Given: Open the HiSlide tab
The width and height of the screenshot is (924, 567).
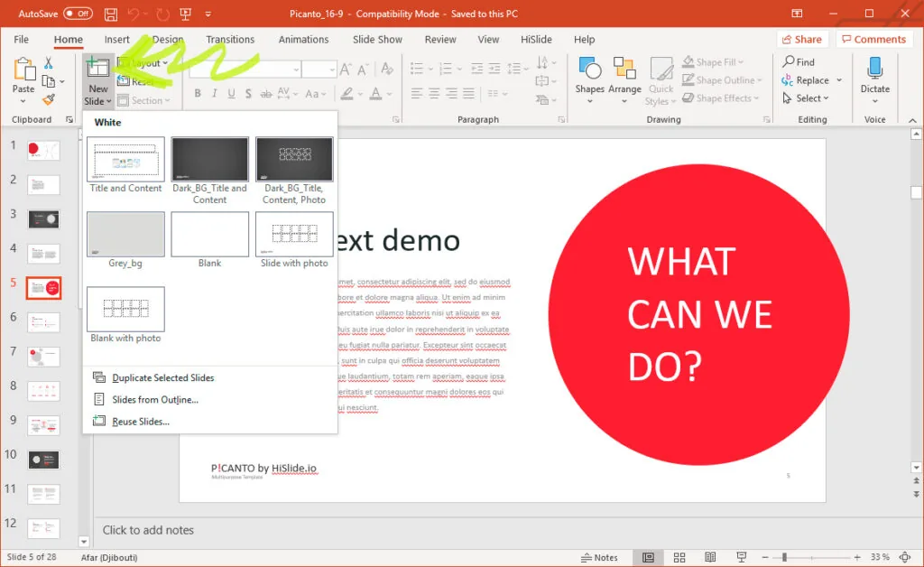Looking at the screenshot, I should pos(536,40).
